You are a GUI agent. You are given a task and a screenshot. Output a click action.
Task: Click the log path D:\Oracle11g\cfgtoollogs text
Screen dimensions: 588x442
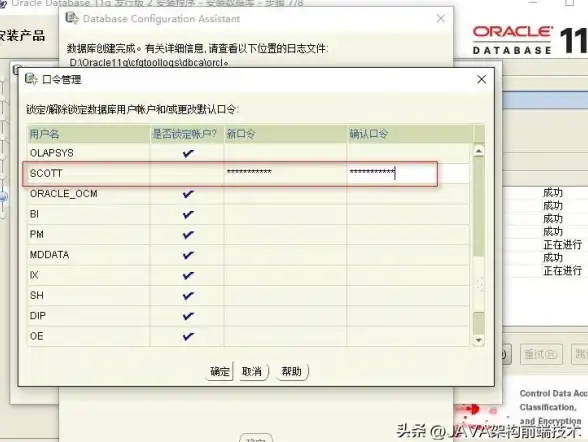point(149,63)
